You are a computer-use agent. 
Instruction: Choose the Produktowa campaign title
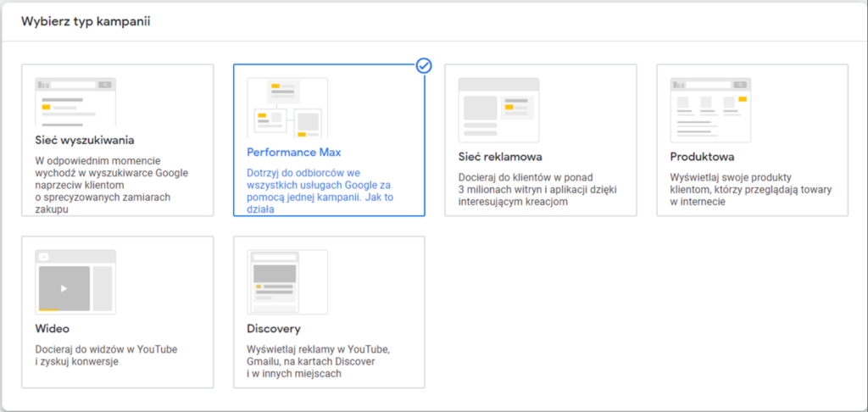(x=702, y=157)
